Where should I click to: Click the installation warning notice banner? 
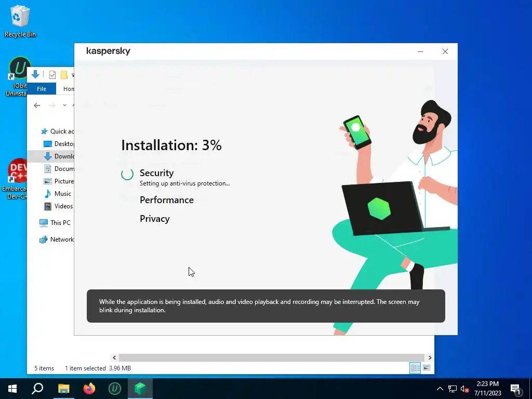[266, 306]
